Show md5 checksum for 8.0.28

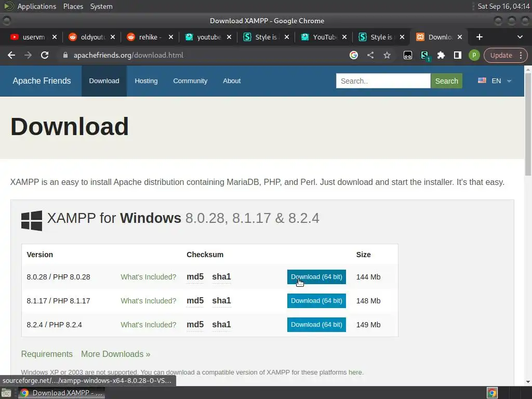pos(195,277)
